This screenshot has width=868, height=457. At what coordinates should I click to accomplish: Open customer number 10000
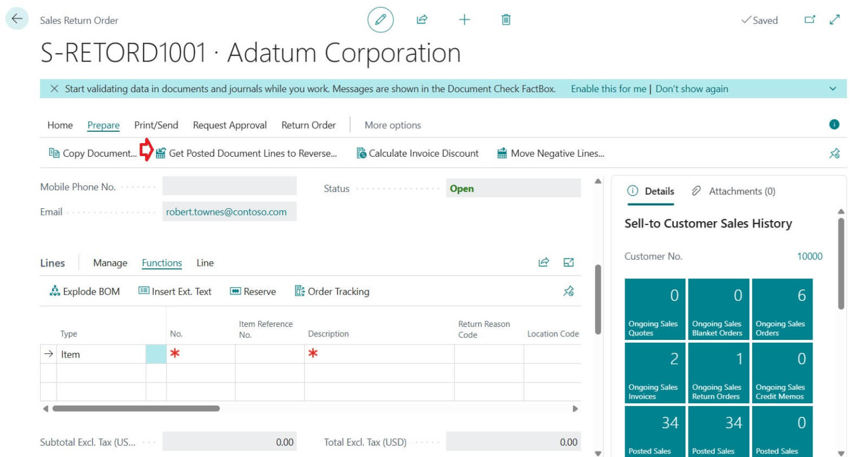810,256
